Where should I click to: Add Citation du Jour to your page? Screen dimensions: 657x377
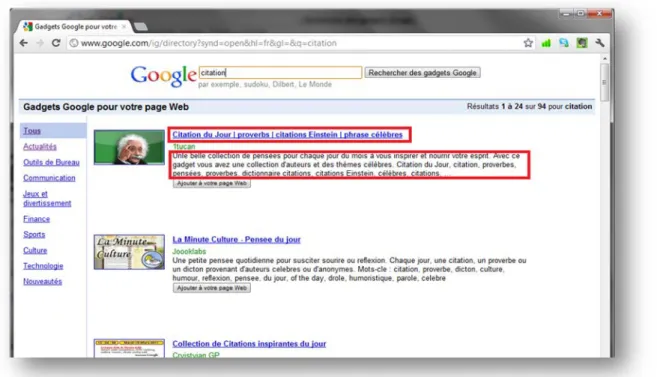212,183
